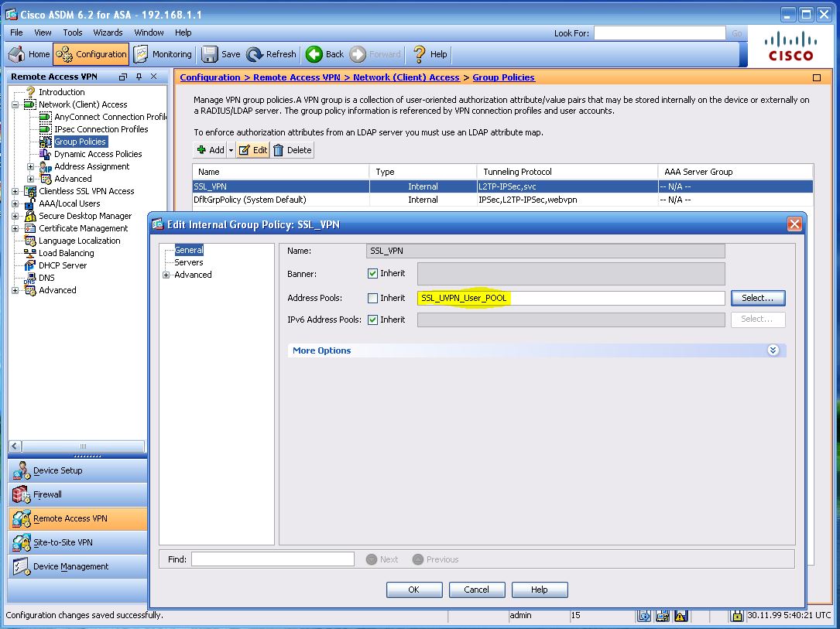Open toolbar Help question mark
The width and height of the screenshot is (840, 629).
point(430,54)
